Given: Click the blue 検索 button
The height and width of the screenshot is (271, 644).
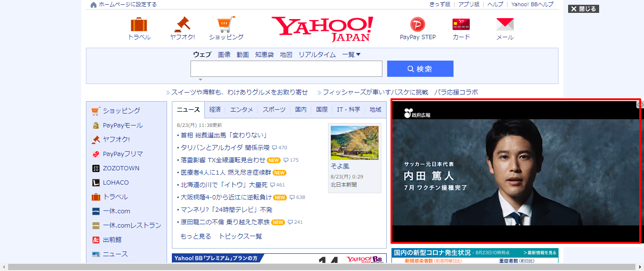Looking at the screenshot, I should pos(420,69).
